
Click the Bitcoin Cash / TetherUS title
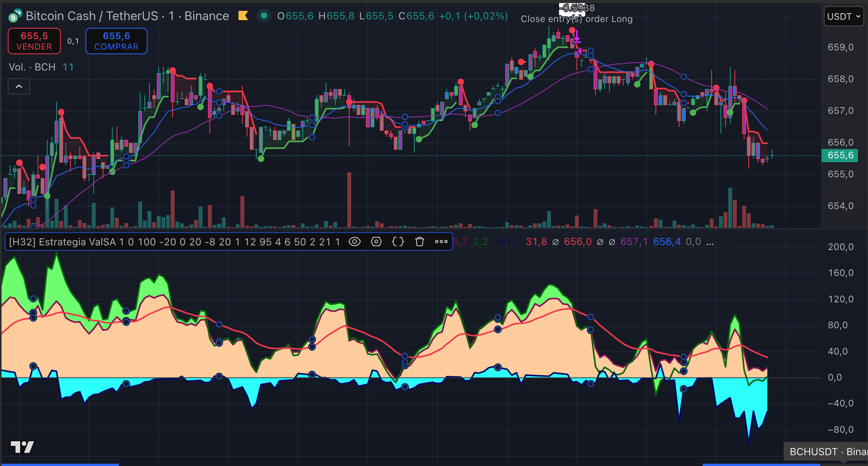click(91, 16)
